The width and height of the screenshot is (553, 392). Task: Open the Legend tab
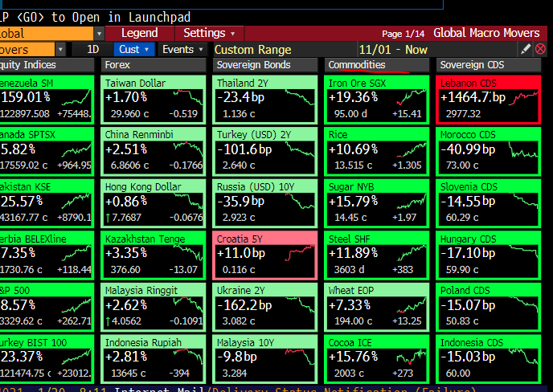140,33
